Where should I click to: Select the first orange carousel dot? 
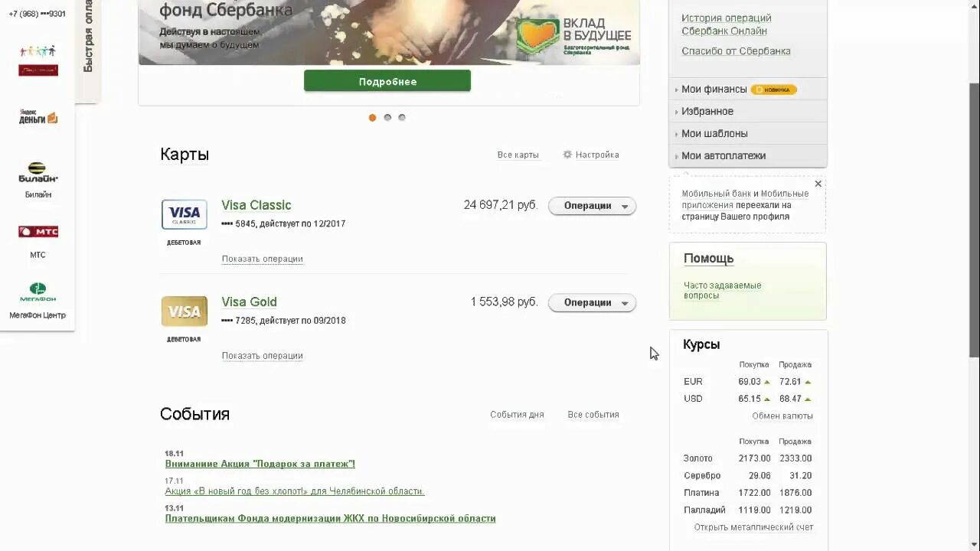tap(372, 117)
